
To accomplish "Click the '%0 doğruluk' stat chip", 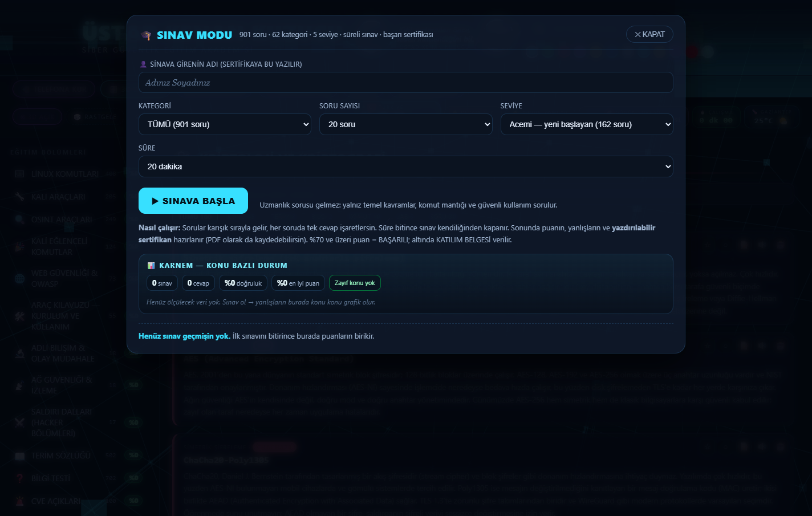I will (243, 283).
